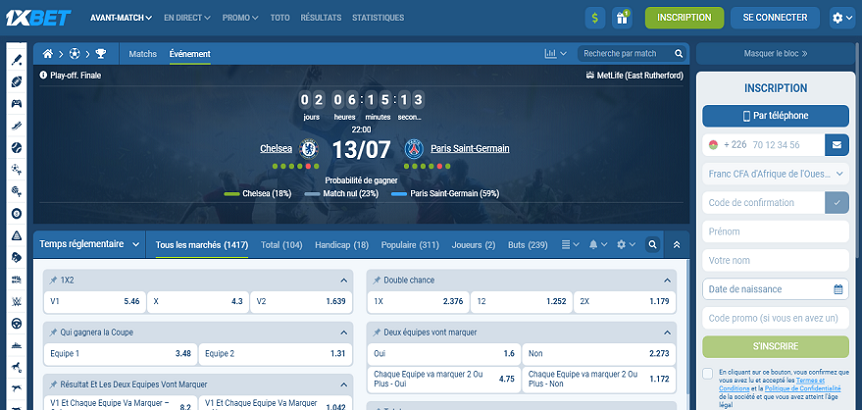Viewport: 862px width, 410px height.
Task: Open the Termes et Conditions link
Action: point(772,384)
